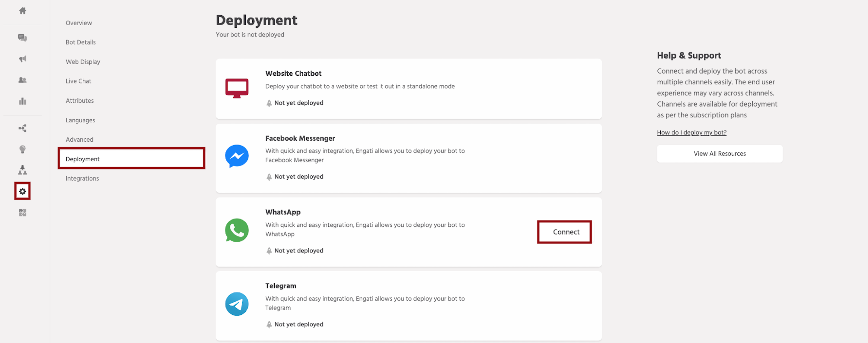Click the Website Chatbot monitor icon

click(x=237, y=88)
